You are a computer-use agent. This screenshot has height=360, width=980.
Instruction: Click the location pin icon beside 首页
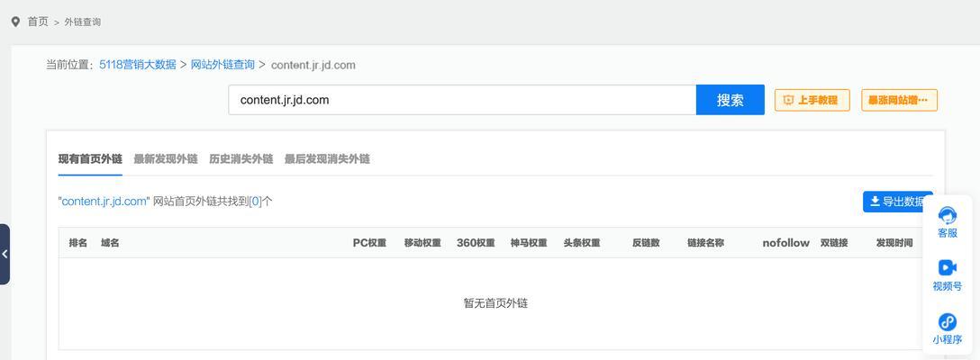(x=15, y=22)
